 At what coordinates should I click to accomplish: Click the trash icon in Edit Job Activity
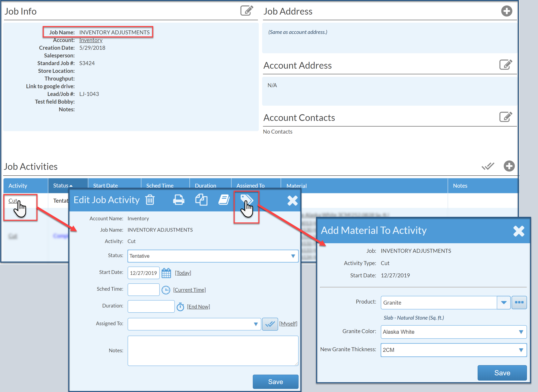pyautogui.click(x=150, y=200)
